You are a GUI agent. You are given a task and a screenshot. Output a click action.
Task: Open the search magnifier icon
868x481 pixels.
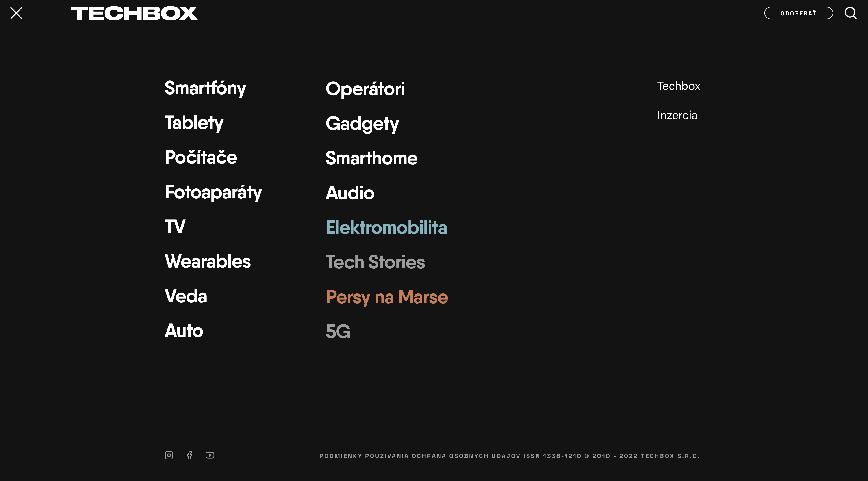point(850,13)
